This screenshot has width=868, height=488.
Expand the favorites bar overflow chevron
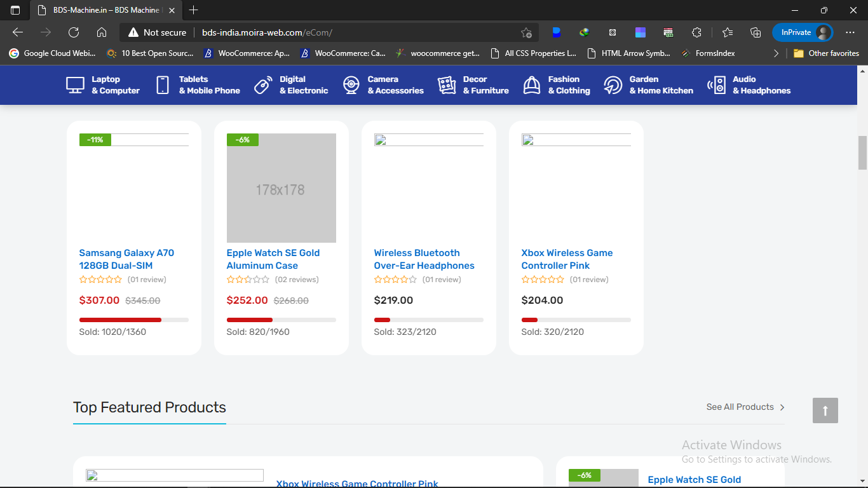point(776,53)
